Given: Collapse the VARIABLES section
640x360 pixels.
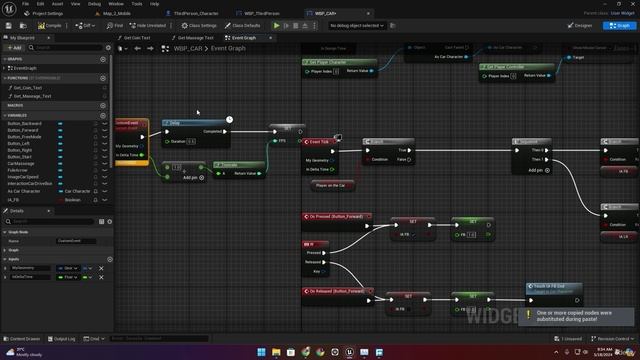Looking at the screenshot, I should [4, 116].
